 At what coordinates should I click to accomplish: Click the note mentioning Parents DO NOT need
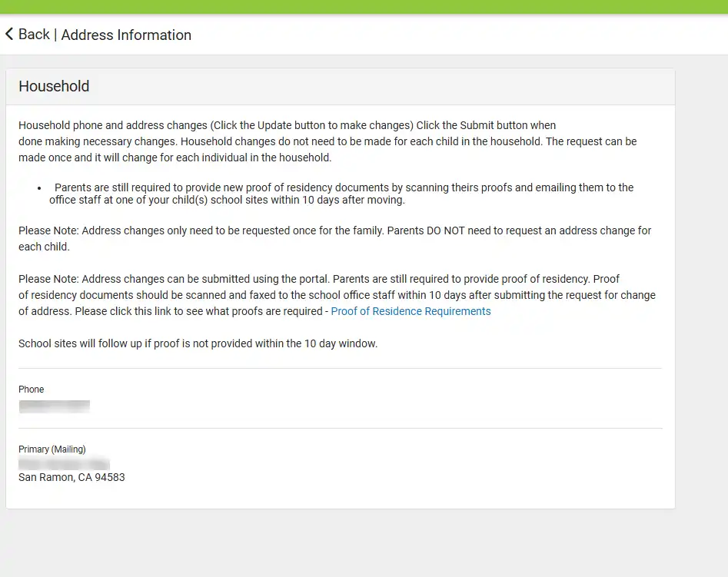point(334,239)
